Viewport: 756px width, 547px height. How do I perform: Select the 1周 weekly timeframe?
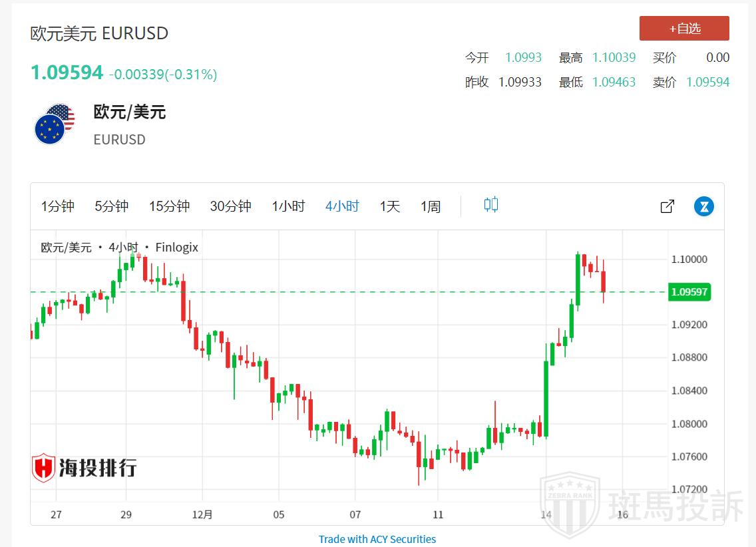(431, 206)
